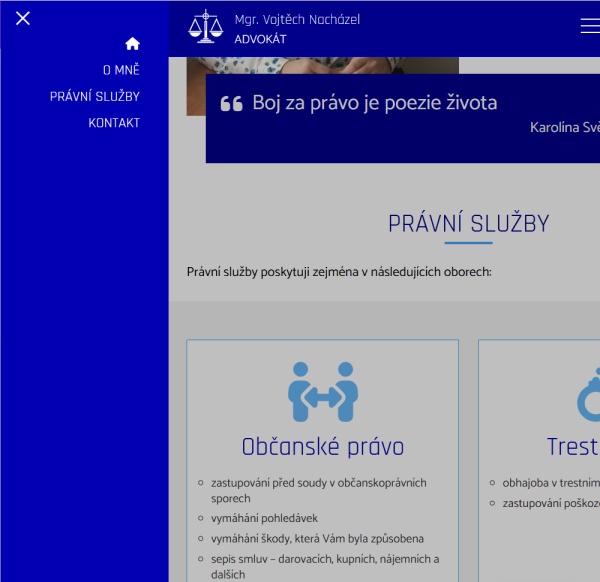Click list item "zastupování poškoze..."
Image resolution: width=600 pixels, height=582 pixels.
[x=551, y=503]
